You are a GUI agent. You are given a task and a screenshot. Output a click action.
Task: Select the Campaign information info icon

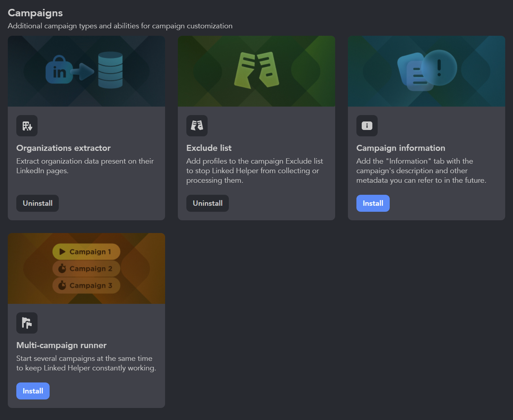(367, 126)
